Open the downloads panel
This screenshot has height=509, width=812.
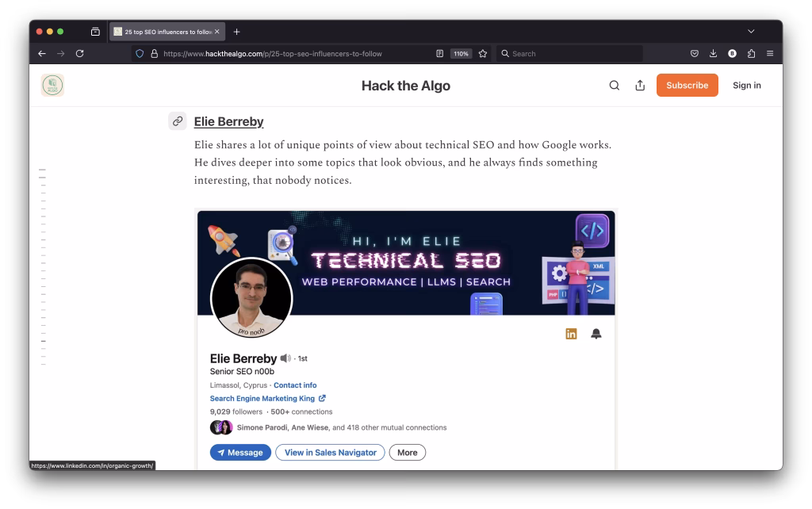click(713, 53)
